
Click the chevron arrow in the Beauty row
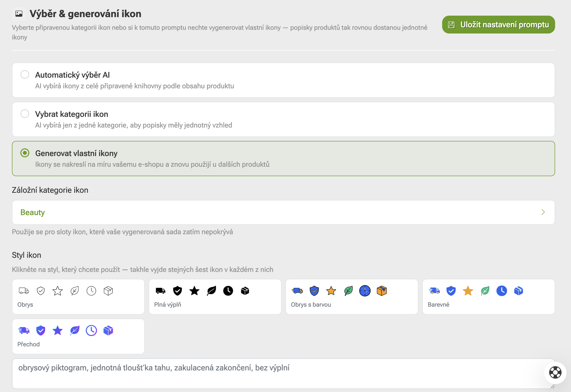point(543,212)
